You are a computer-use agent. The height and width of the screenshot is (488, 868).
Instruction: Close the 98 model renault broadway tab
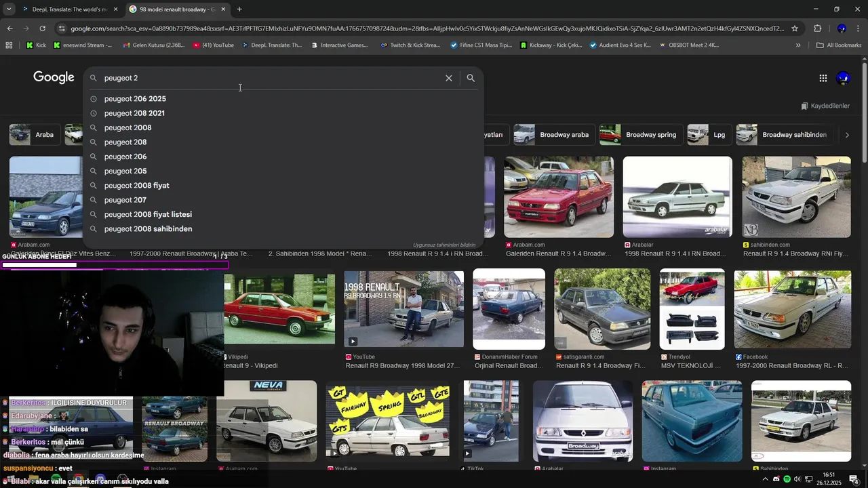coord(223,9)
